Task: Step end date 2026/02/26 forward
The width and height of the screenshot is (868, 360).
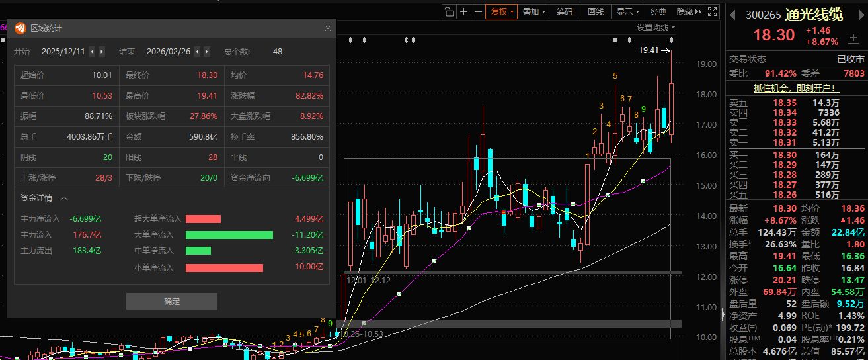Action: pos(207,52)
